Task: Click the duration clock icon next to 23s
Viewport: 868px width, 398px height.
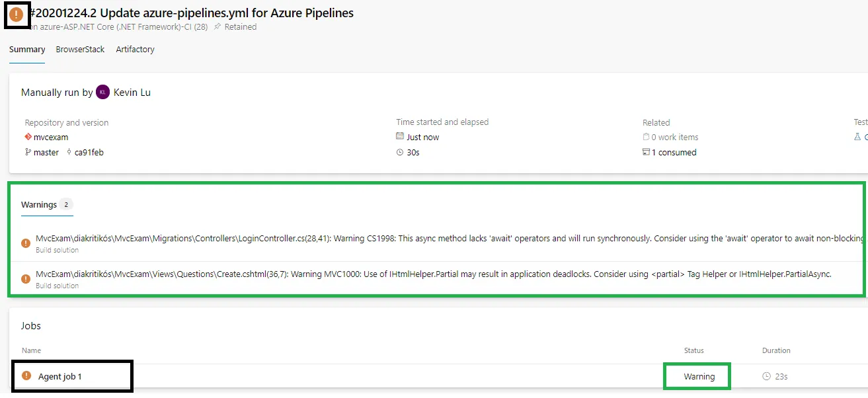Action: [767, 376]
